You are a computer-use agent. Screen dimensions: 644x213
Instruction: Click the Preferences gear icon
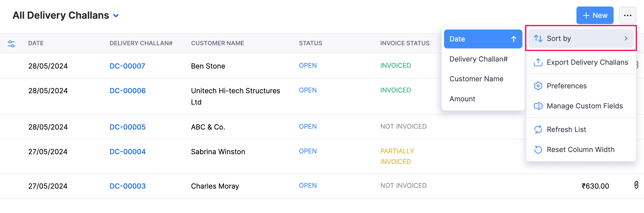(538, 86)
